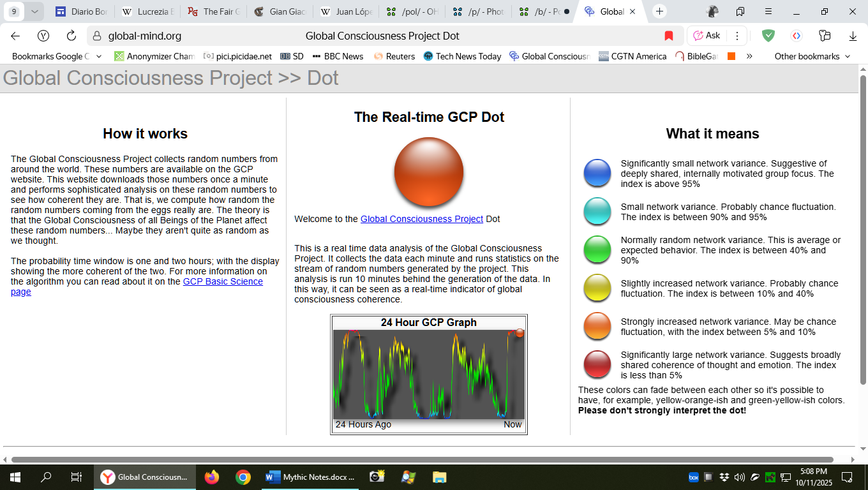Switch to the /pol/ tab
Screen dimensions: 868x490
412,11
